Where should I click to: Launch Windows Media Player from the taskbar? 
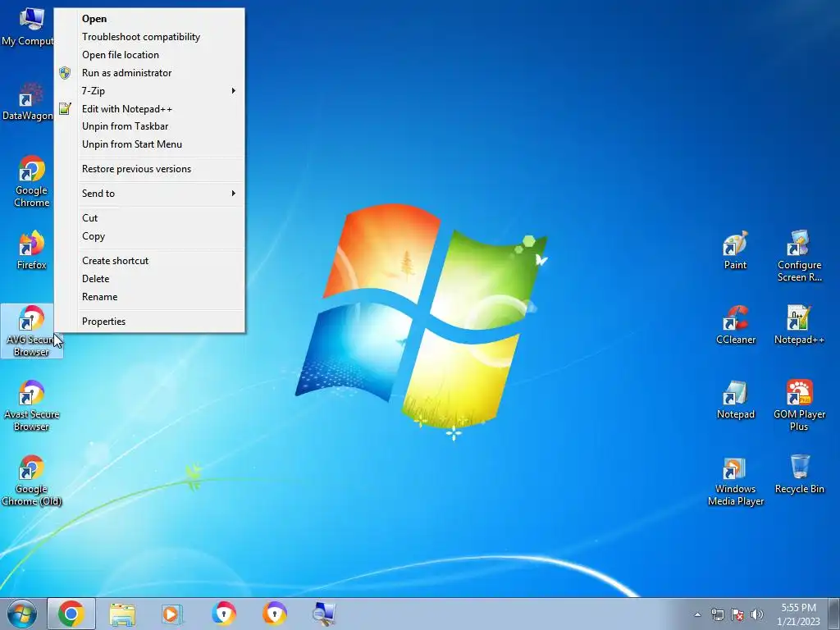172,614
